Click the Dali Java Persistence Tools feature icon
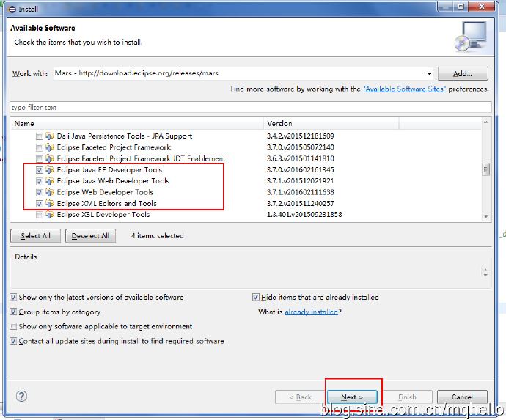The width and height of the screenshot is (506, 420). 50,136
